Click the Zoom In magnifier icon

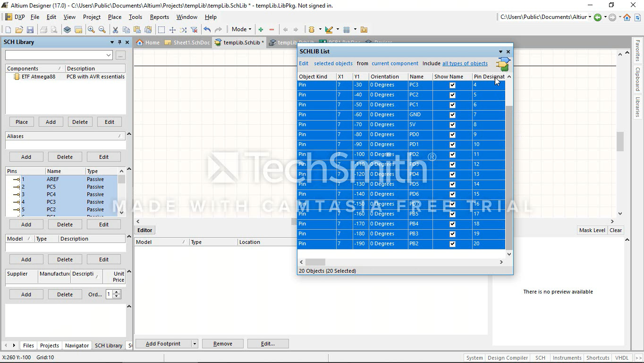pos(91,30)
